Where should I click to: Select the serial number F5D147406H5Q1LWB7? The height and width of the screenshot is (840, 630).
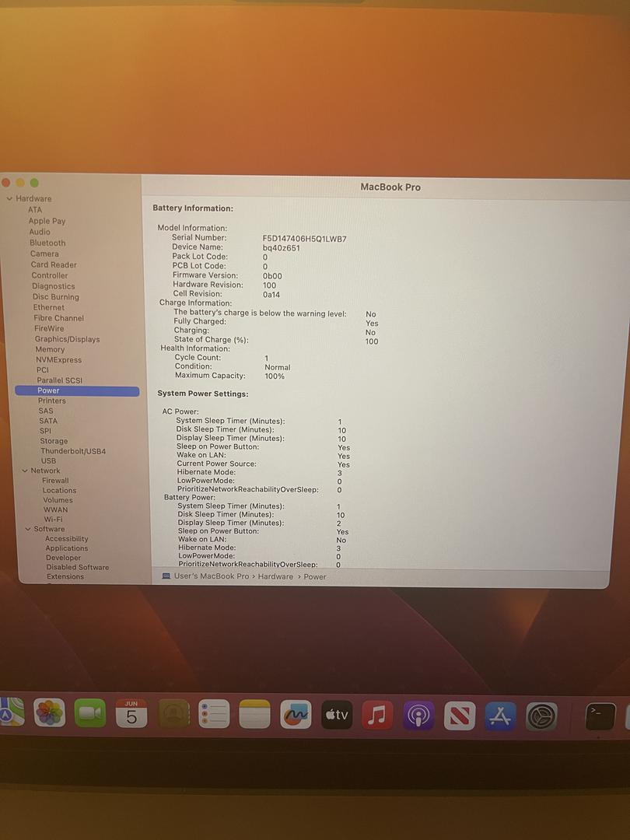[304, 239]
